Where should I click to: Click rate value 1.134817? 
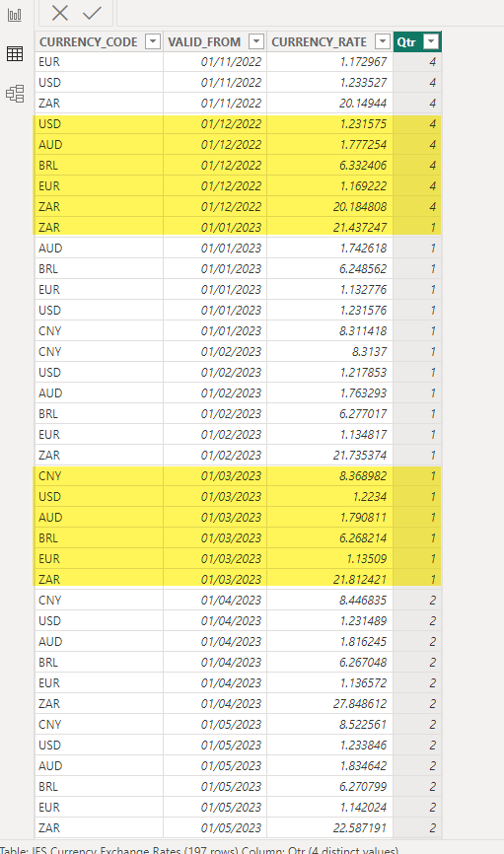click(x=363, y=435)
